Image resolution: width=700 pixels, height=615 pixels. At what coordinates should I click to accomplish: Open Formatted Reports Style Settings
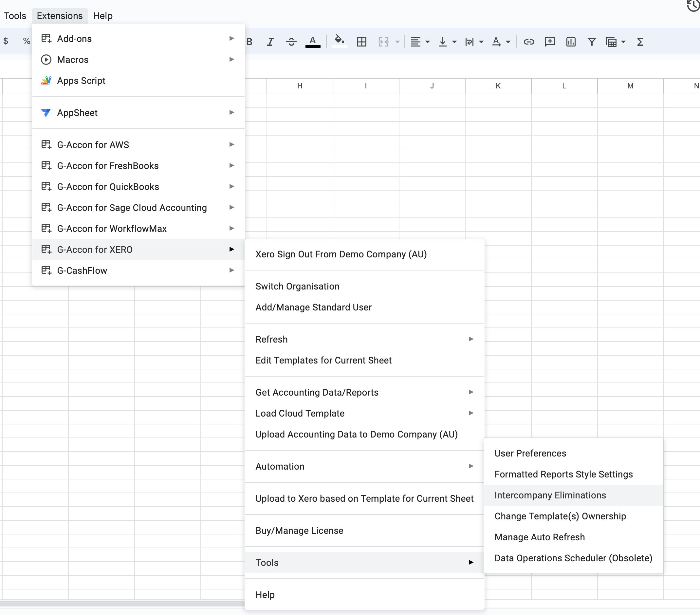point(573,474)
